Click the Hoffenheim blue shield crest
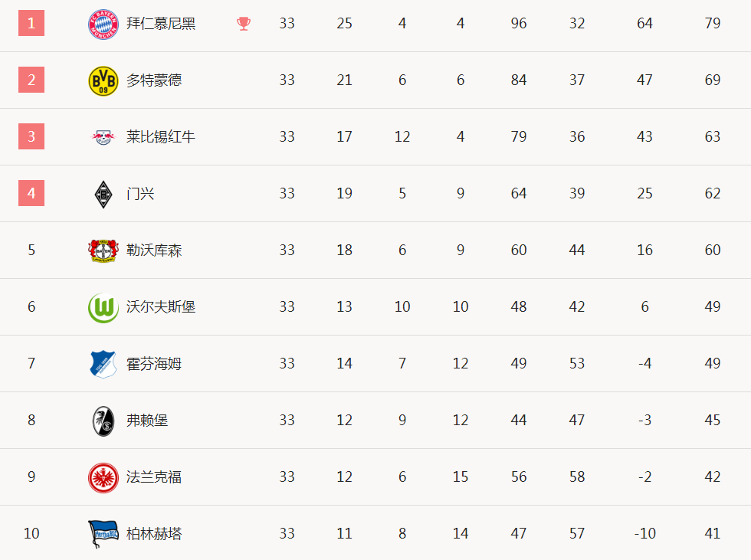 (x=103, y=364)
